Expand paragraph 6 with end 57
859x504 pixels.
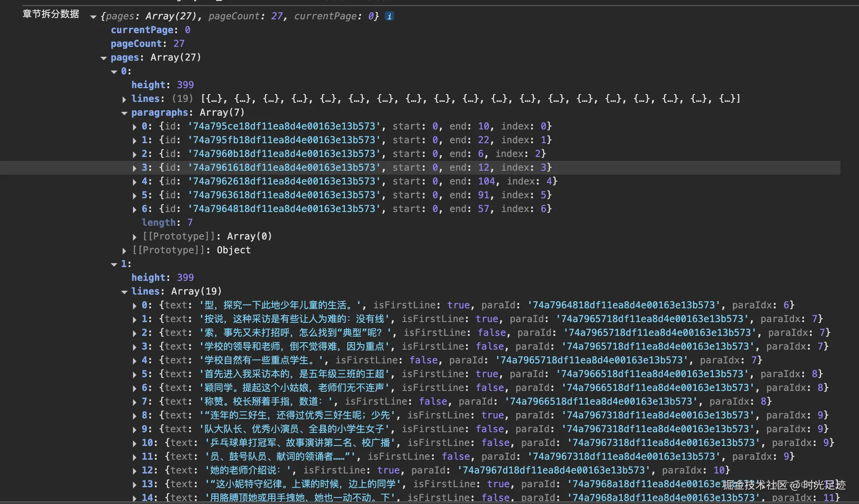135,209
